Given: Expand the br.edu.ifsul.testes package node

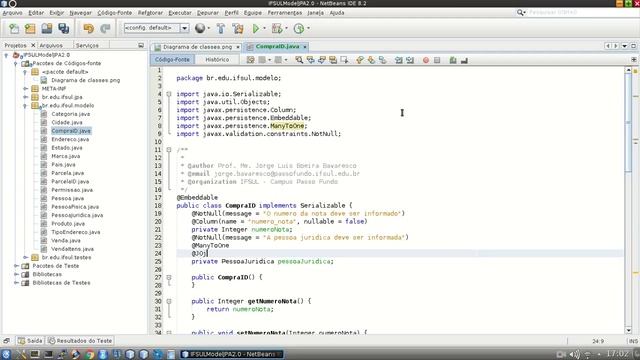Looking at the screenshot, I should pyautogui.click(x=25, y=258).
